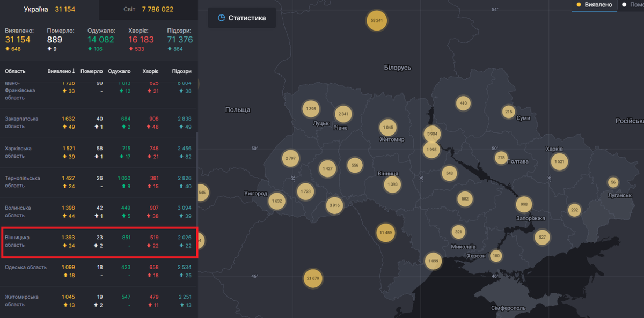The width and height of the screenshot is (644, 318).
Task: Sort table by Одужало column header
Action: [119, 71]
